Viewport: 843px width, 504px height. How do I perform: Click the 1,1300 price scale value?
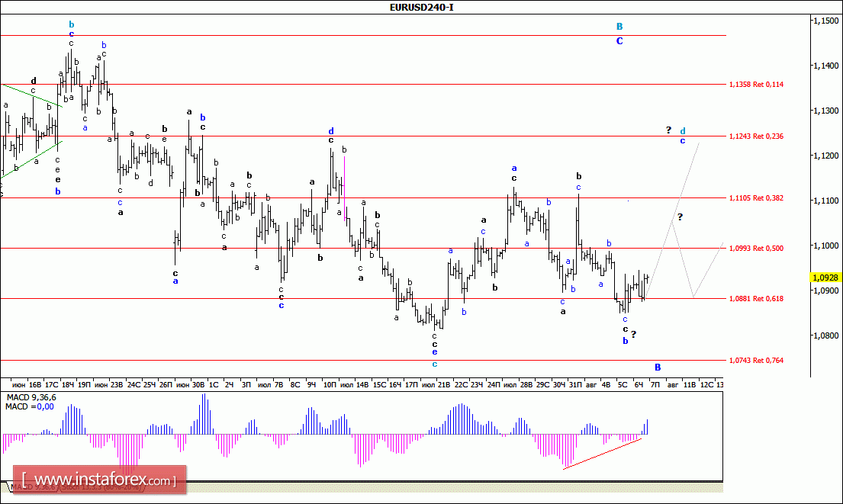tap(825, 111)
